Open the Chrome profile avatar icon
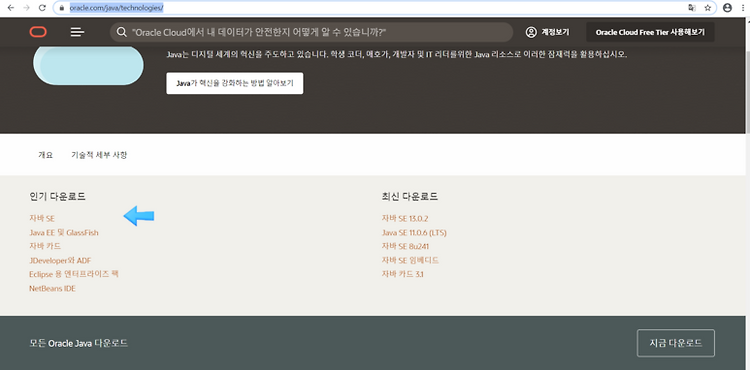The width and height of the screenshot is (750, 370). 728,8
